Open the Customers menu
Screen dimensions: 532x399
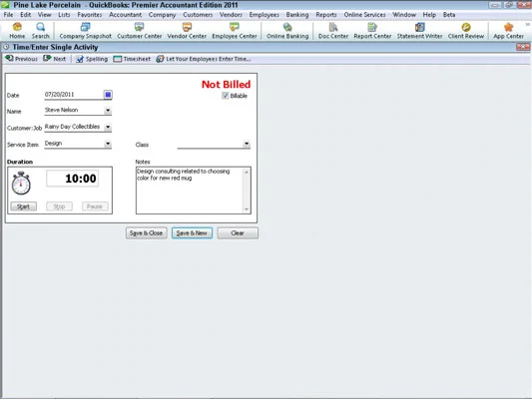point(198,15)
